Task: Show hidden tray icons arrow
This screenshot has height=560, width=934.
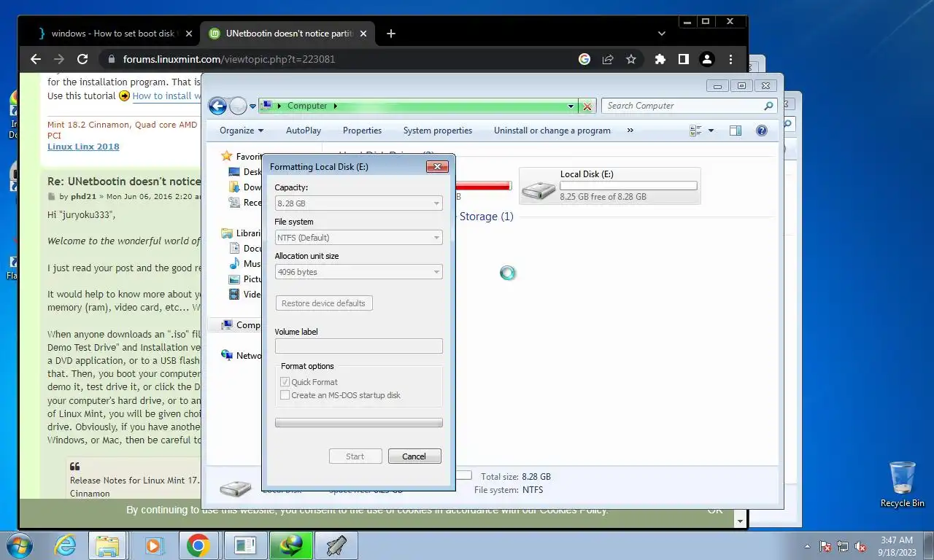Action: click(x=807, y=546)
